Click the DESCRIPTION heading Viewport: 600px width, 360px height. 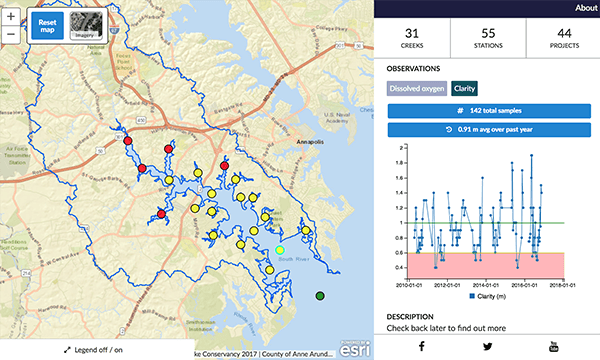(x=410, y=317)
